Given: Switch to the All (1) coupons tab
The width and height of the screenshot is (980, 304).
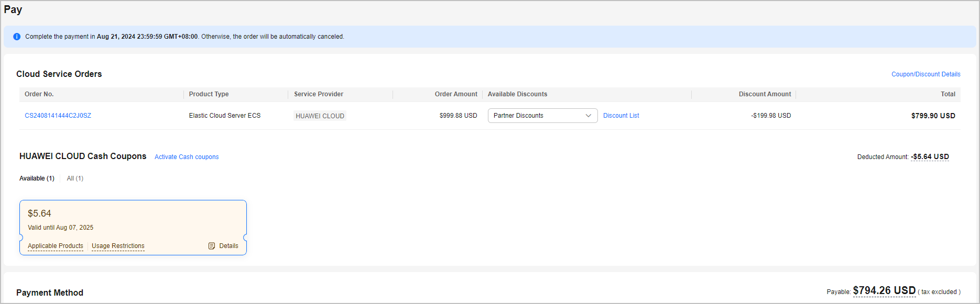Looking at the screenshot, I should (x=75, y=178).
